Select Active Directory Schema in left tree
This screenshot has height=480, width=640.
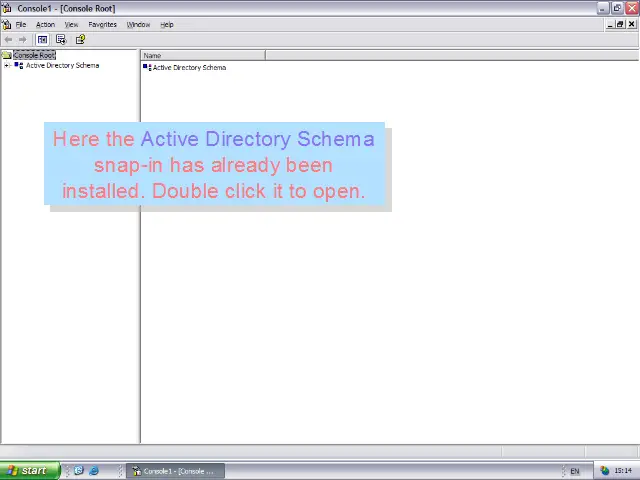click(x=62, y=66)
